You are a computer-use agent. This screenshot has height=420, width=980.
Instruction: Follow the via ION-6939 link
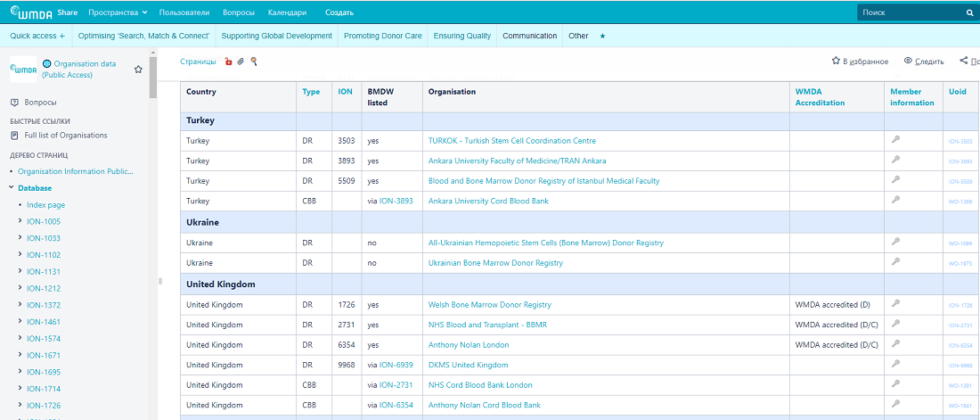pos(396,365)
